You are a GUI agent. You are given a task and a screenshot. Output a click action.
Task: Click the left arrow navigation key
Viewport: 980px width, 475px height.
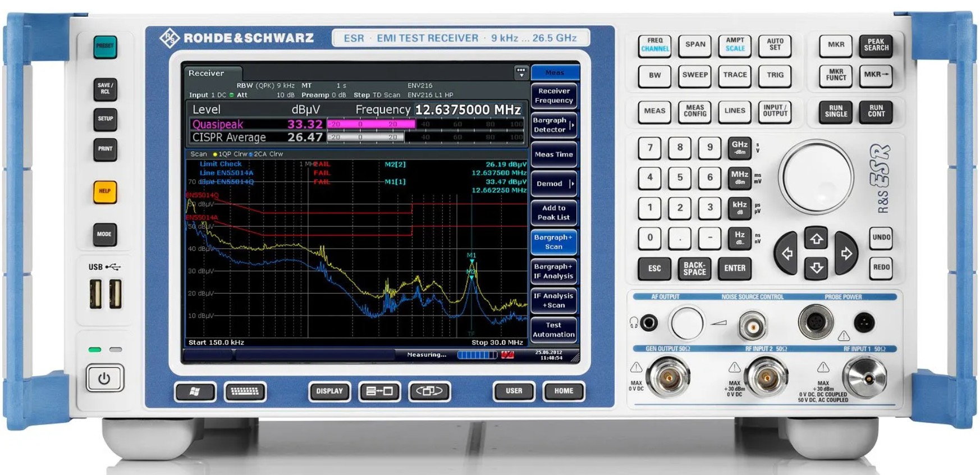coord(786,253)
